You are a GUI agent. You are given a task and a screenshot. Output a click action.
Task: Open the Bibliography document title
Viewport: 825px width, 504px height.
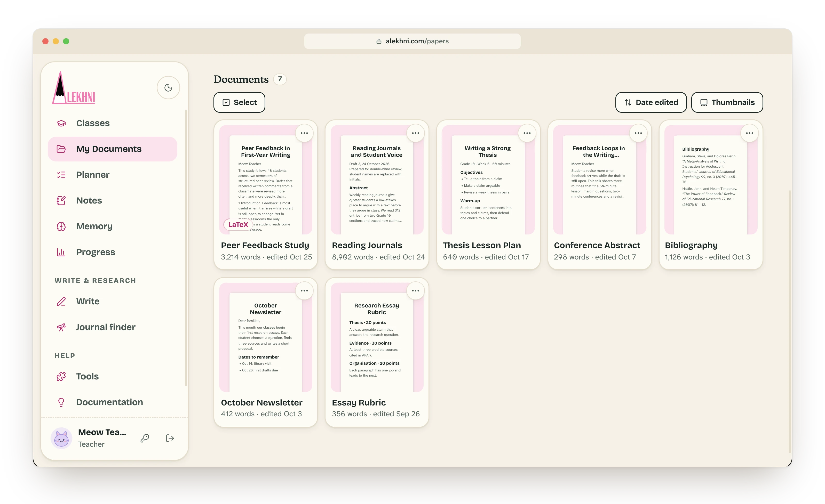pyautogui.click(x=691, y=245)
